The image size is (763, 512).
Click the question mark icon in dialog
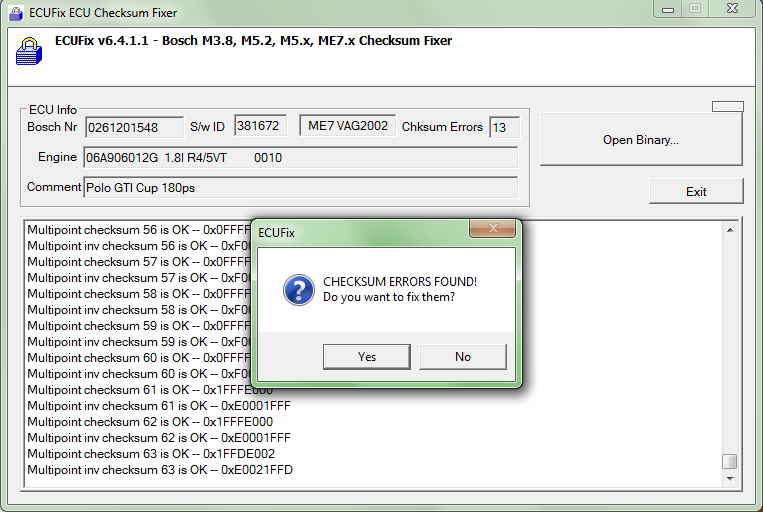click(299, 290)
